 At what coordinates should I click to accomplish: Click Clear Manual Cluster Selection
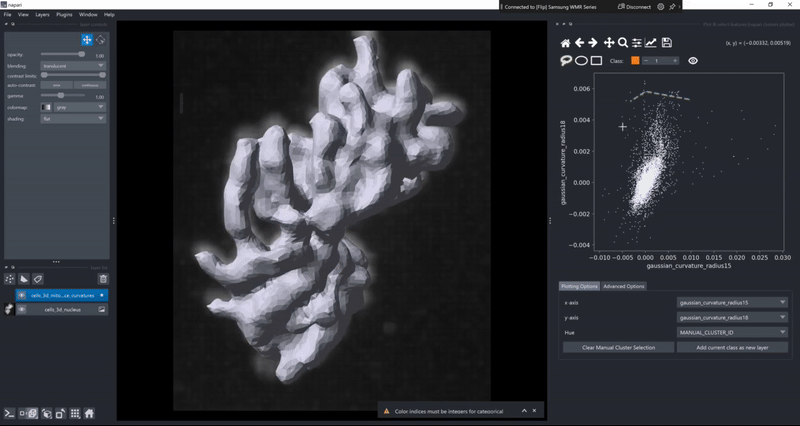click(618, 347)
